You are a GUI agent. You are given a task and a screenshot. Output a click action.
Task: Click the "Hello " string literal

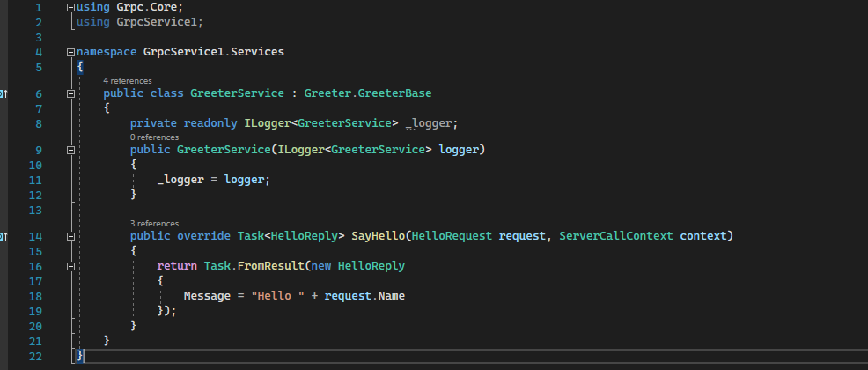[278, 296]
